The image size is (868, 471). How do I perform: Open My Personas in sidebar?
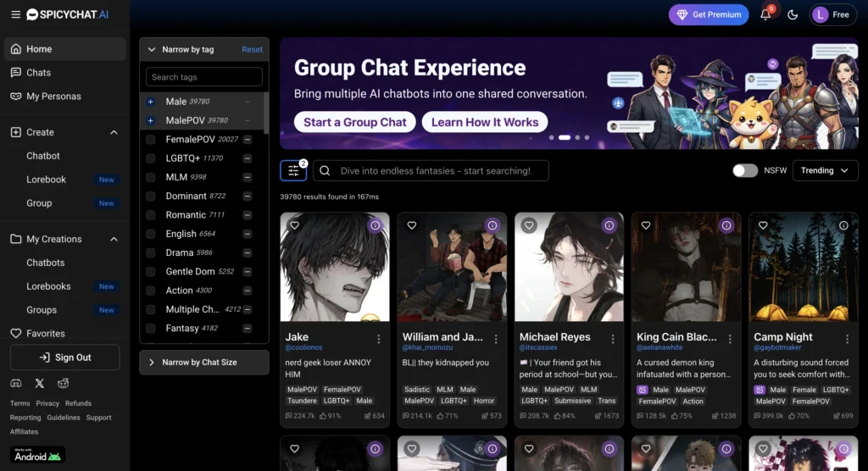(64, 97)
